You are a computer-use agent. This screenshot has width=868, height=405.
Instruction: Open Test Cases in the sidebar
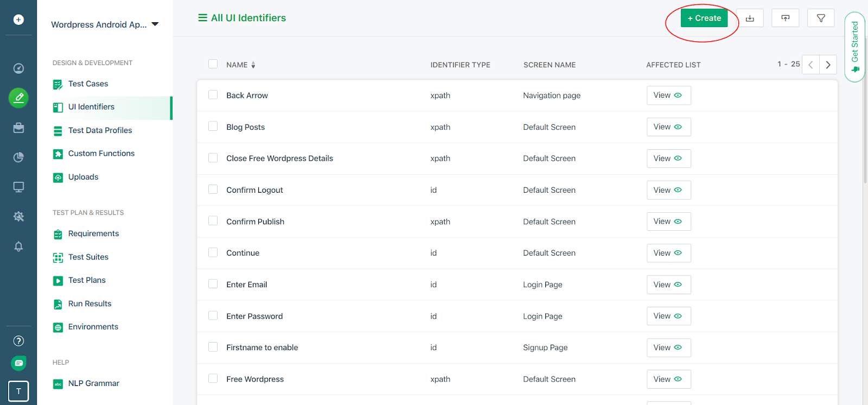click(x=88, y=84)
